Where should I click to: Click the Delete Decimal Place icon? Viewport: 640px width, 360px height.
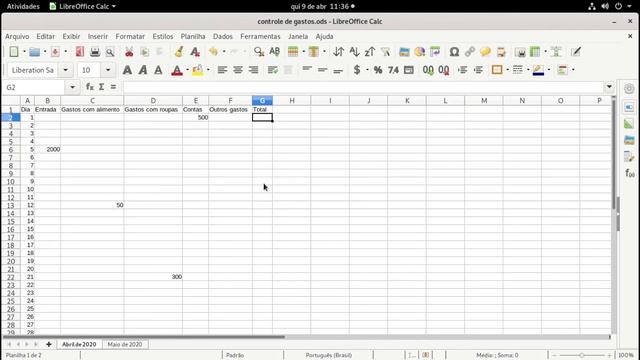click(444, 70)
